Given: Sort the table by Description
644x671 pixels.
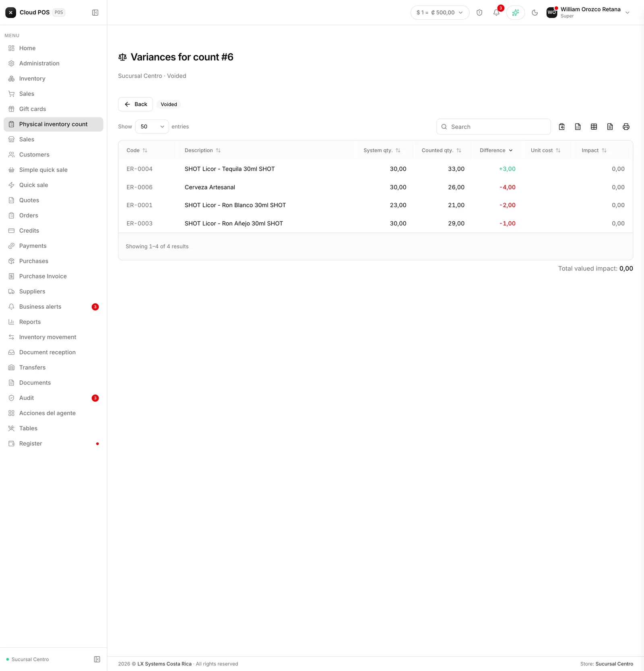Looking at the screenshot, I should (202, 151).
